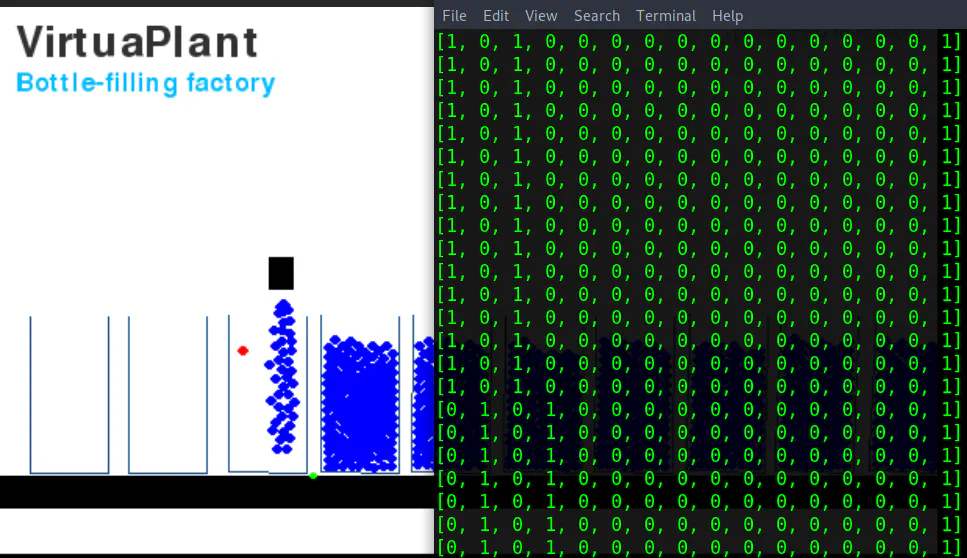
Task: Click the red level sensor dot
Action: pyautogui.click(x=243, y=351)
